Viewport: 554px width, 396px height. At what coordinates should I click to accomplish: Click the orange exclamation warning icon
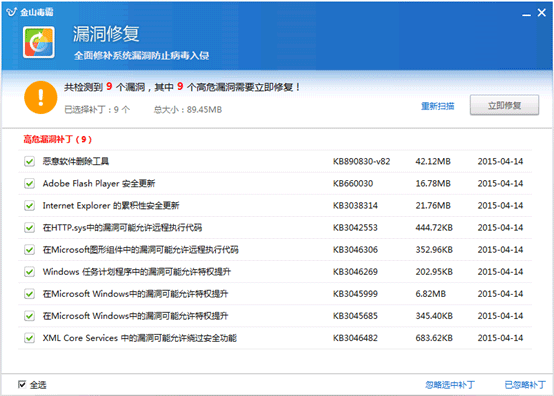(41, 97)
